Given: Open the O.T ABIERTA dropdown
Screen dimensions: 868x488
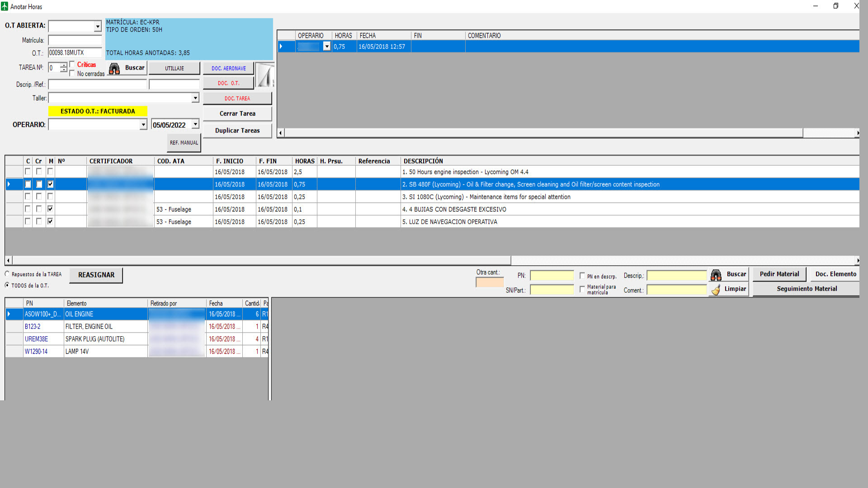Looking at the screenshot, I should pyautogui.click(x=98, y=27).
